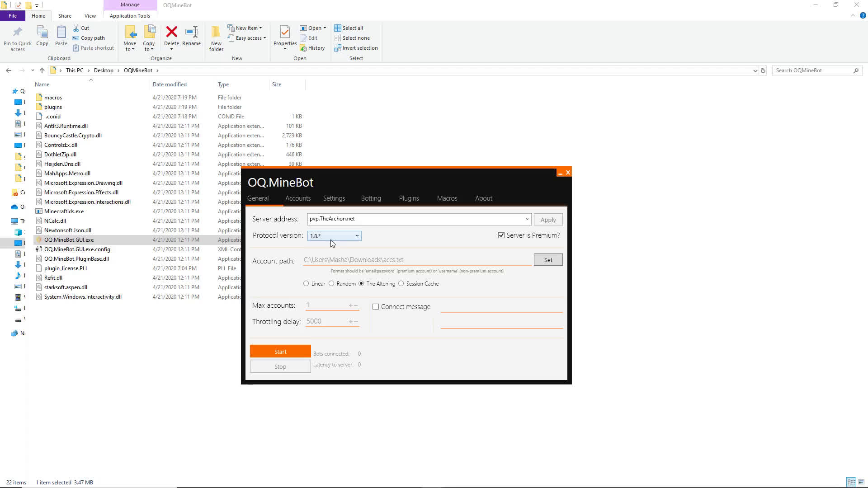Screen dimensions: 868x488
Task: Open the Plugins tab in OQ.MineBot
Action: click(x=409, y=198)
